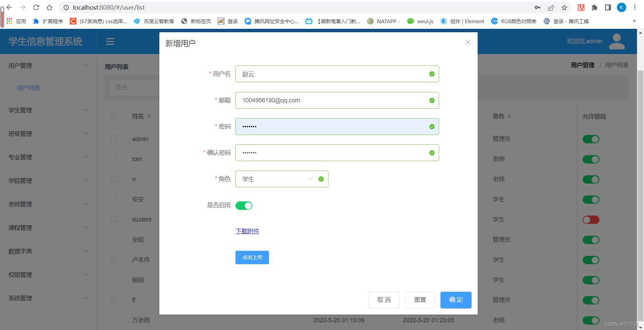Tick checkbox for admin row
644x330 pixels.
[114, 139]
